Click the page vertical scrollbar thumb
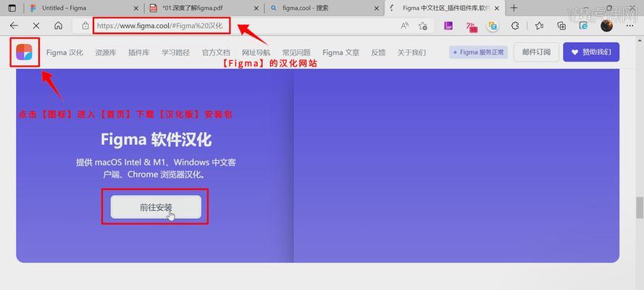 (x=640, y=207)
